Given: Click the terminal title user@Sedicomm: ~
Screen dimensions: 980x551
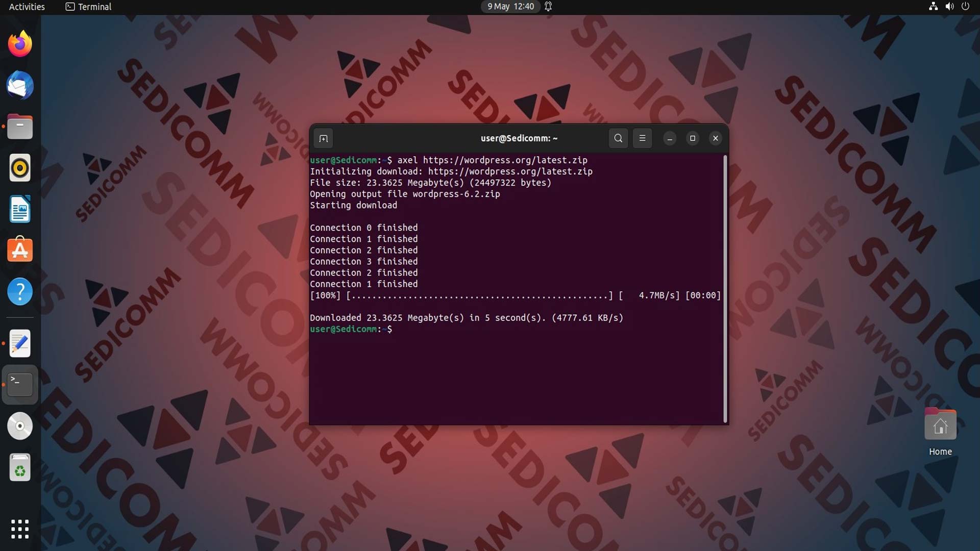Looking at the screenshot, I should (x=519, y=138).
